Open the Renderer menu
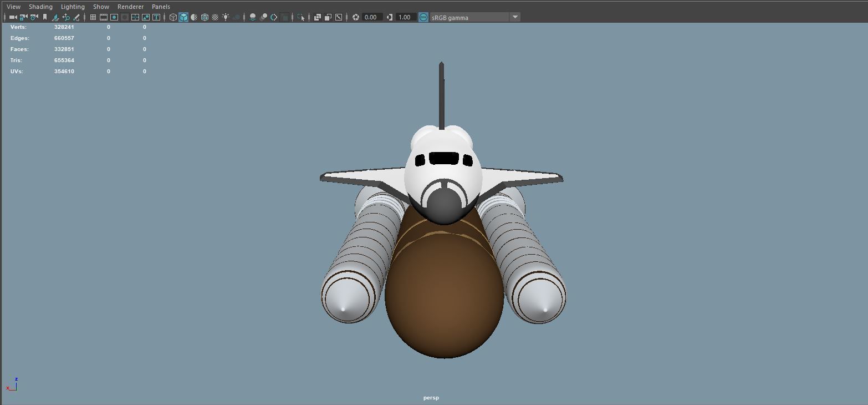The image size is (868, 405). point(130,7)
